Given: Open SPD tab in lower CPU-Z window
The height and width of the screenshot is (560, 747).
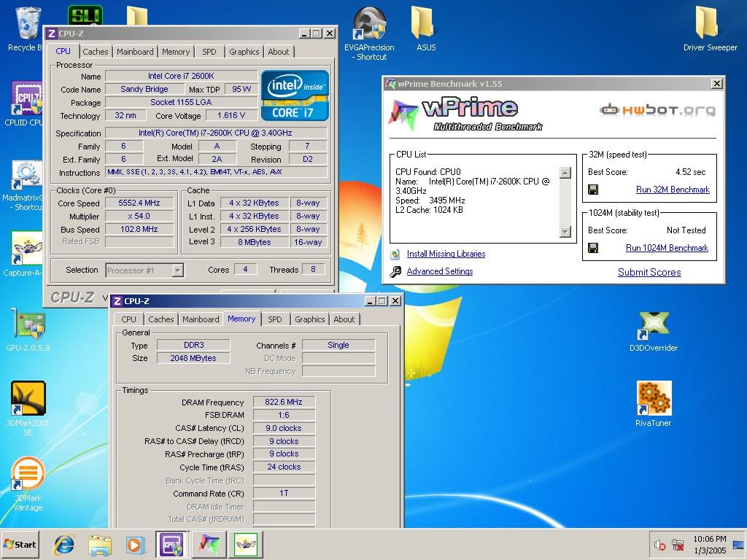Looking at the screenshot, I should pos(275,319).
